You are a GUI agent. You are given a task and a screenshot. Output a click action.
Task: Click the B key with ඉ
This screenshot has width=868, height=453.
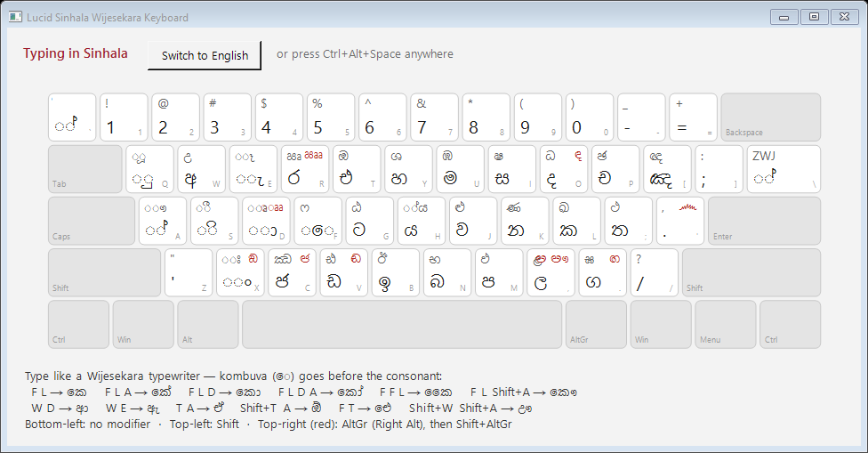coord(396,272)
